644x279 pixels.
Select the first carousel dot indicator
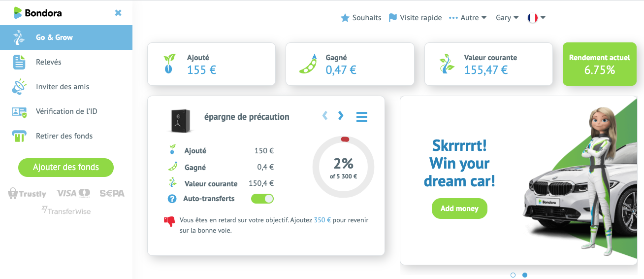[x=513, y=275]
